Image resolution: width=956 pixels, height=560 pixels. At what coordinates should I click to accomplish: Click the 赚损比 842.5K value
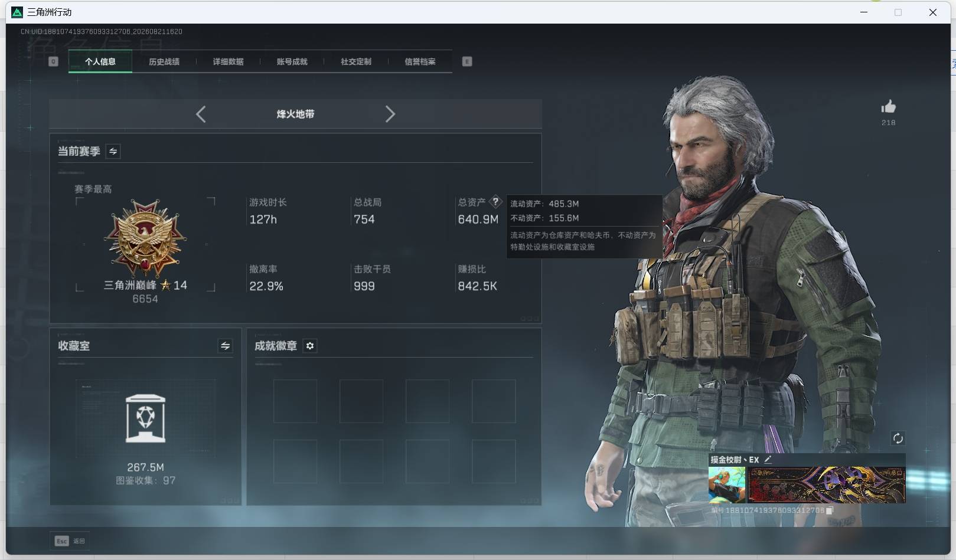(x=478, y=286)
